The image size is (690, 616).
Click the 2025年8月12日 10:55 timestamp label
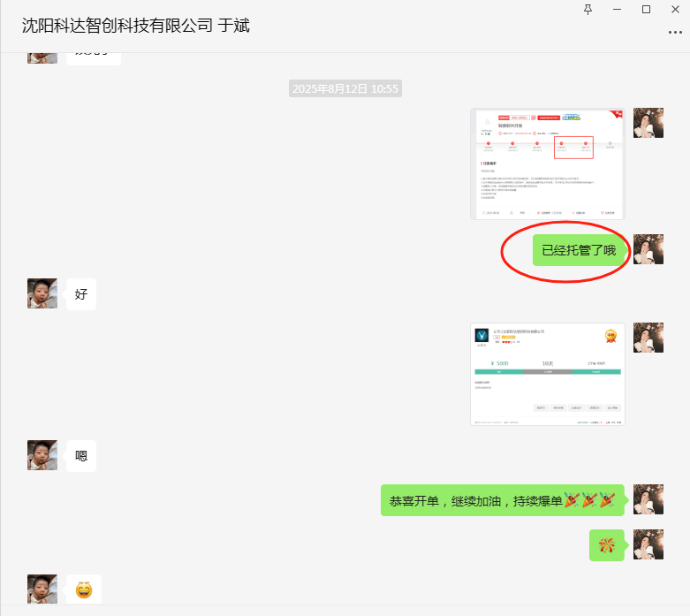[x=345, y=89]
